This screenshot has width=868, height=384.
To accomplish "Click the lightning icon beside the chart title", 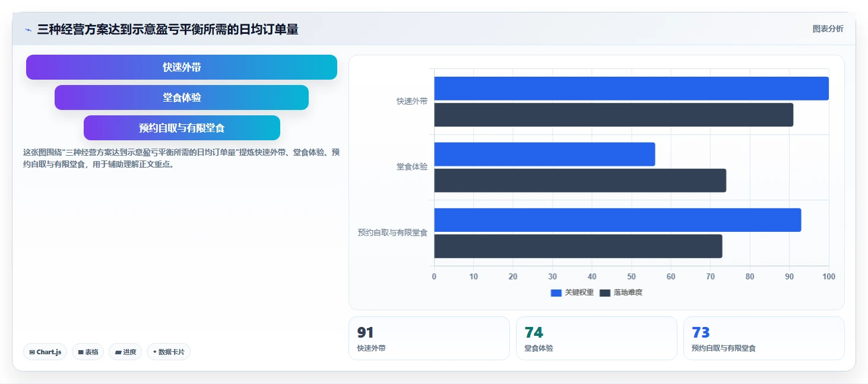I will (28, 30).
